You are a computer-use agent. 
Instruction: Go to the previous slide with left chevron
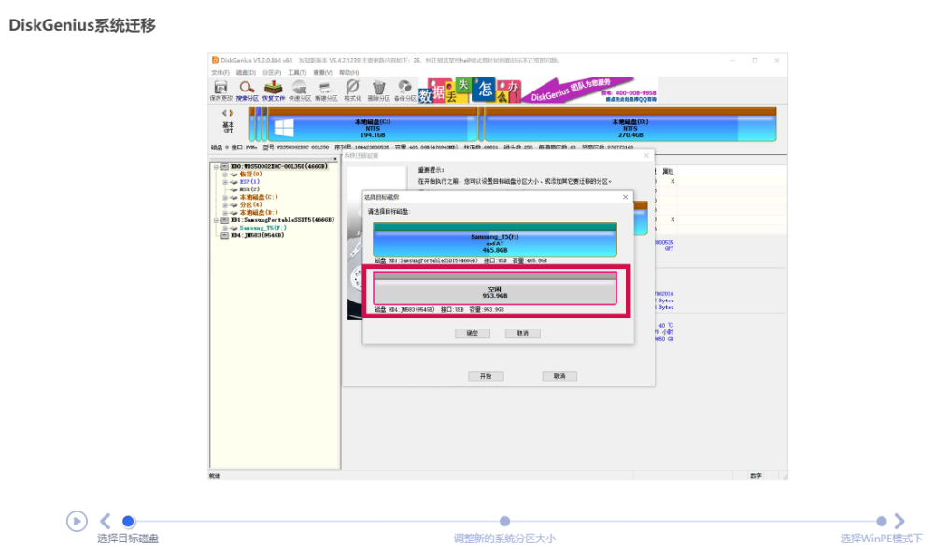pyautogui.click(x=106, y=522)
